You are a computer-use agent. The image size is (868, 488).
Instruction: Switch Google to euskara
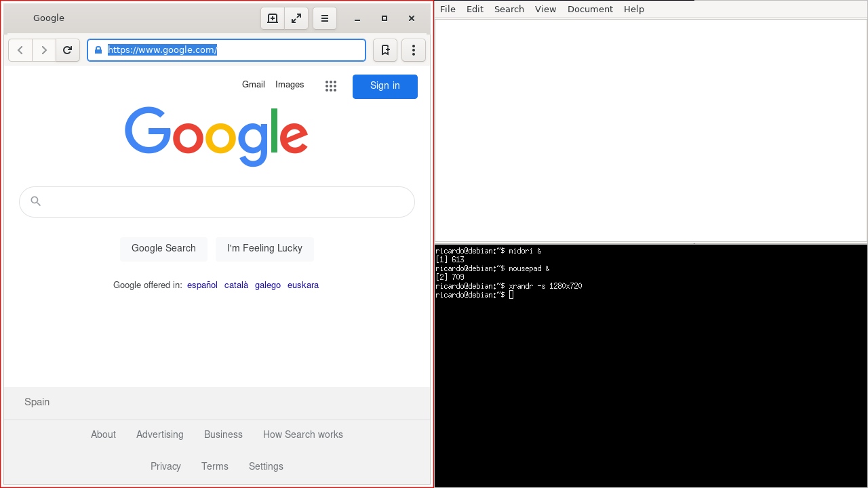303,285
